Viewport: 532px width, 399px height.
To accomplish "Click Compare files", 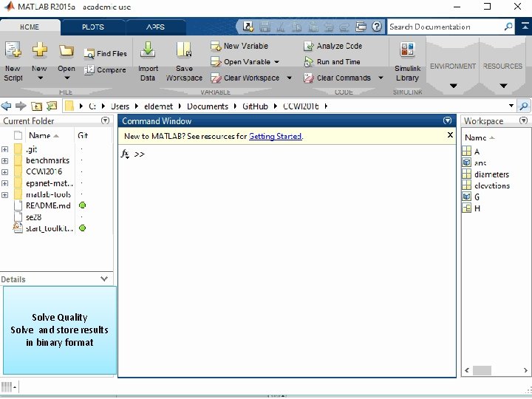I will 105,70.
